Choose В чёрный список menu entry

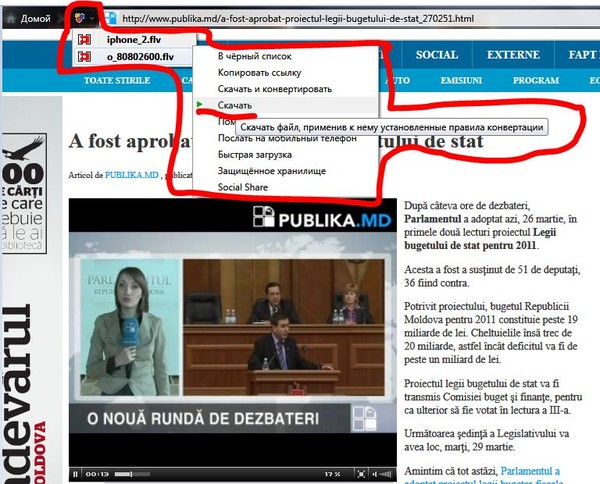click(255, 56)
